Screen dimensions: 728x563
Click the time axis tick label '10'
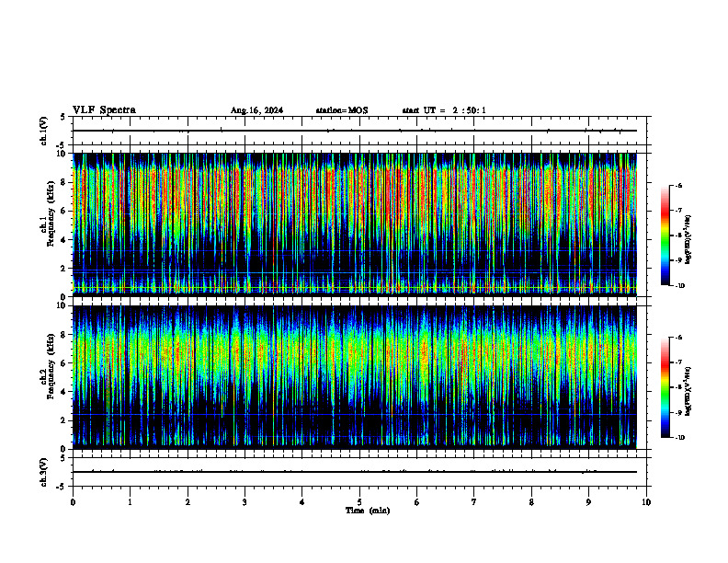point(646,502)
